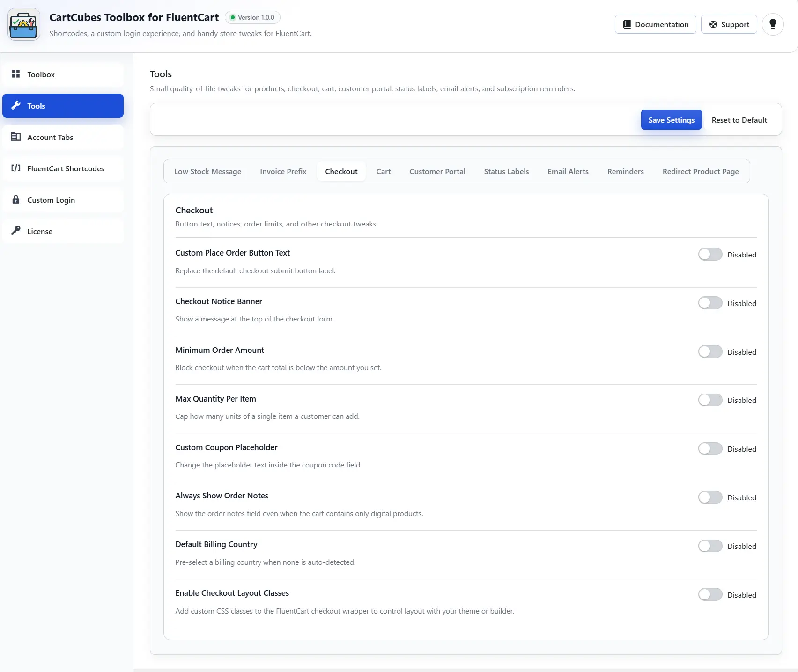Click the FluentCart Shortcodes bracket icon
Screen dimensions: 798x672
tap(16, 168)
